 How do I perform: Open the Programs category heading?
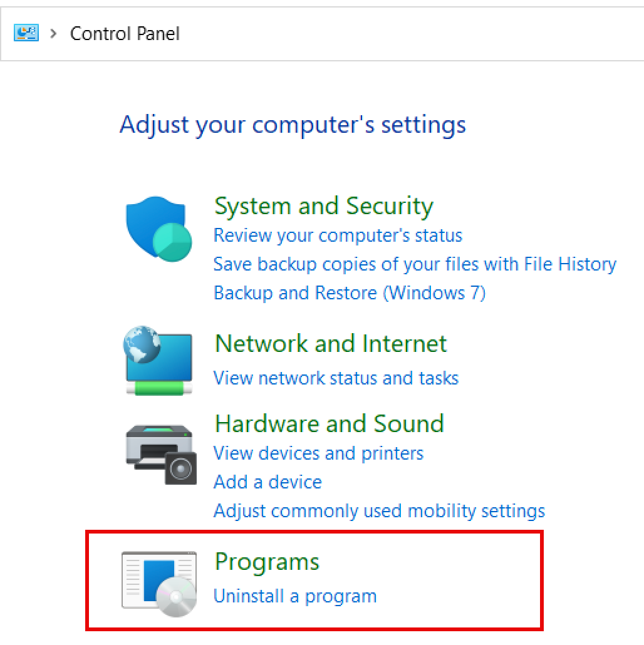[x=266, y=562]
